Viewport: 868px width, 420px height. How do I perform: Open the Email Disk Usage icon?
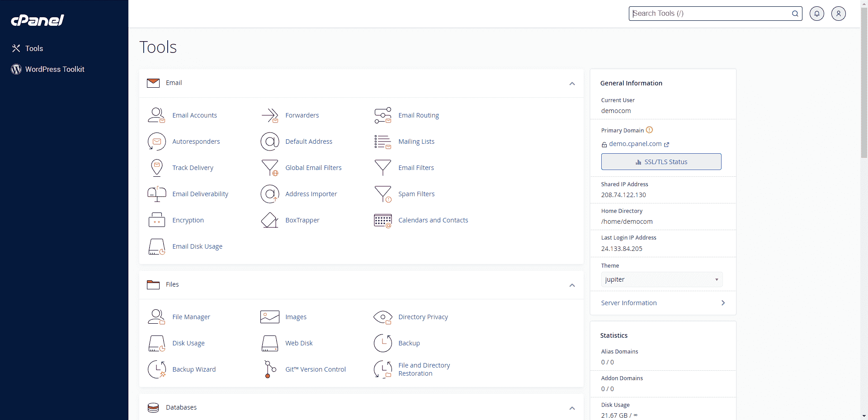point(156,247)
